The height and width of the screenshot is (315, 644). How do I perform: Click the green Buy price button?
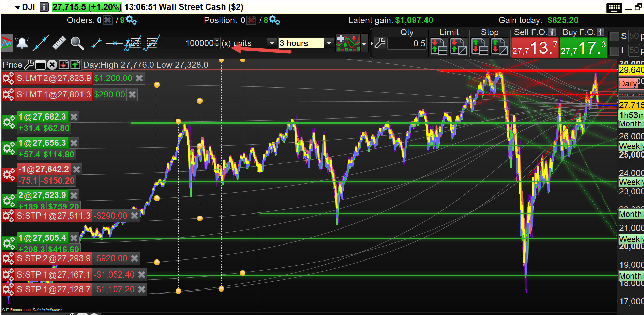click(x=583, y=48)
